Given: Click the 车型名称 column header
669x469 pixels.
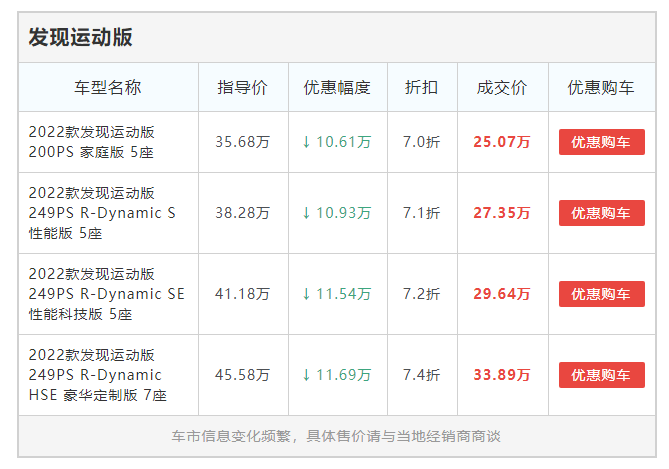Looking at the screenshot, I should click(x=108, y=87).
